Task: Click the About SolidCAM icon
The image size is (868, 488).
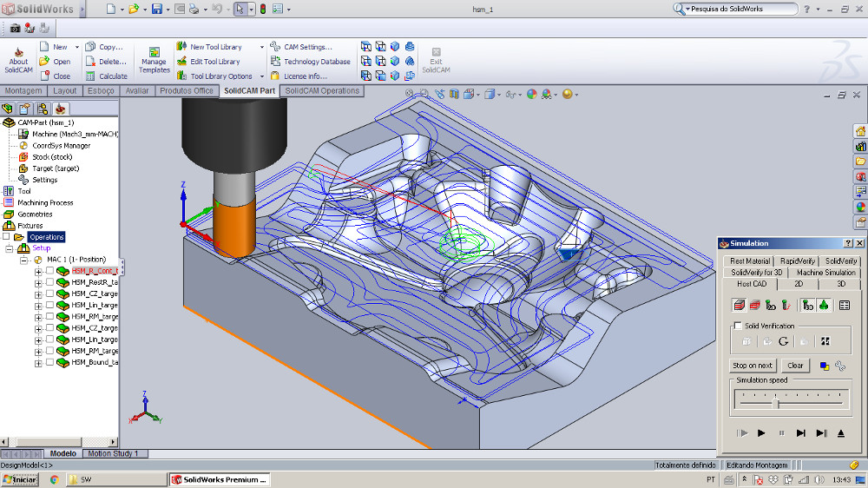Action: point(18,52)
